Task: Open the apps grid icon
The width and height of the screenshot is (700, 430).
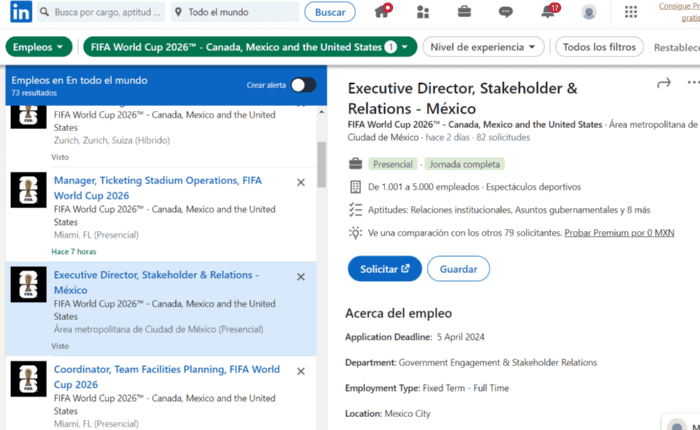Action: [x=630, y=12]
